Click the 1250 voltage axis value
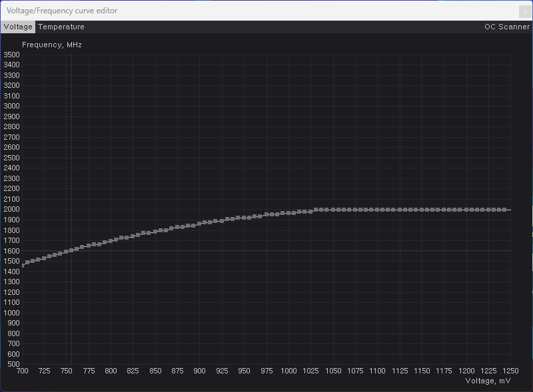 coord(510,371)
